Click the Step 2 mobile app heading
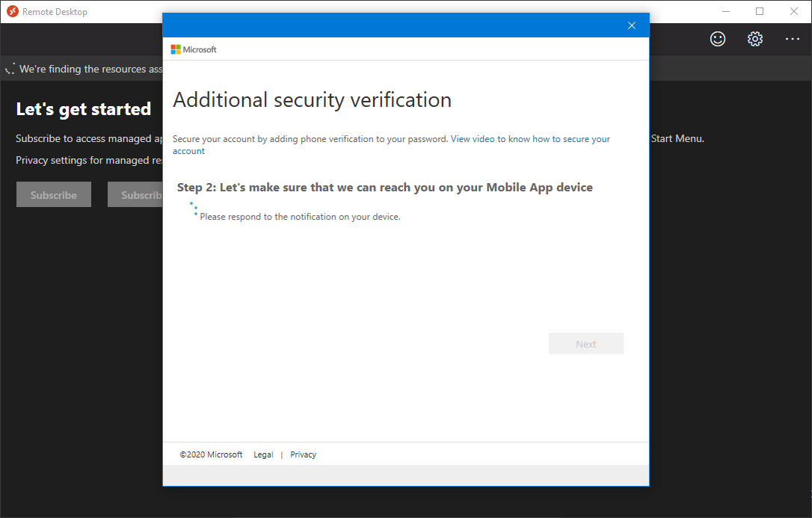The width and height of the screenshot is (812, 518). pos(385,188)
